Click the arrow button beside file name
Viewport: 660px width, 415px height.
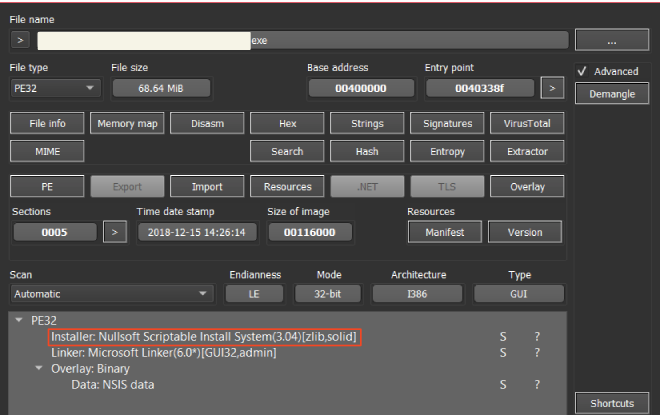click(22, 41)
